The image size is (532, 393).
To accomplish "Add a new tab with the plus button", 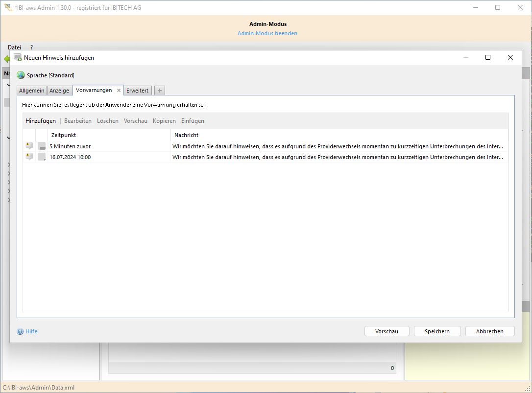I will [x=160, y=91].
